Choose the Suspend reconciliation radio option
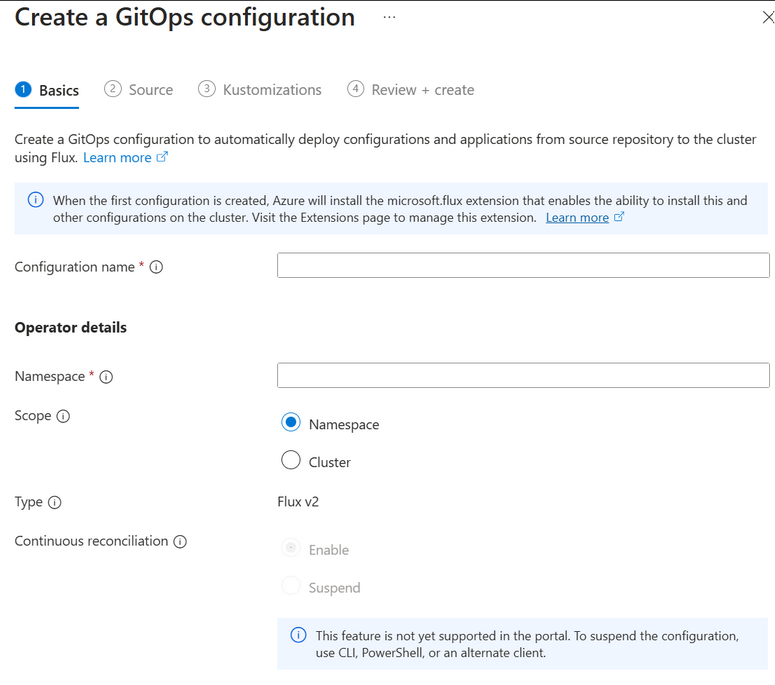The image size is (775, 685). click(x=291, y=586)
